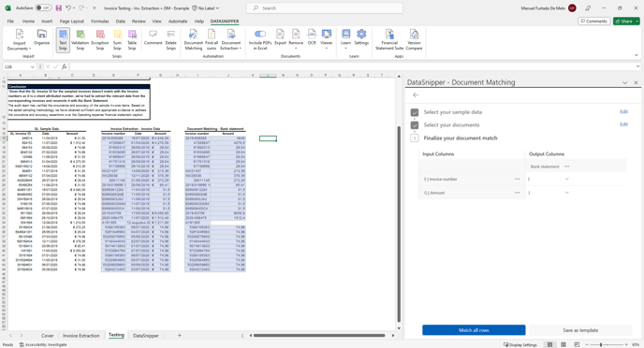Open Bank statement column options
The width and height of the screenshot is (644, 348).
pyautogui.click(x=567, y=167)
